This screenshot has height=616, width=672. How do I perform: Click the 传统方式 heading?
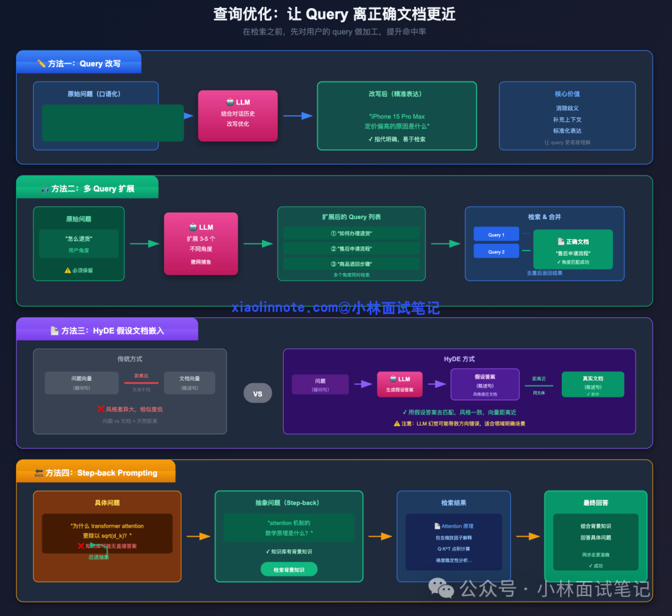click(x=130, y=359)
